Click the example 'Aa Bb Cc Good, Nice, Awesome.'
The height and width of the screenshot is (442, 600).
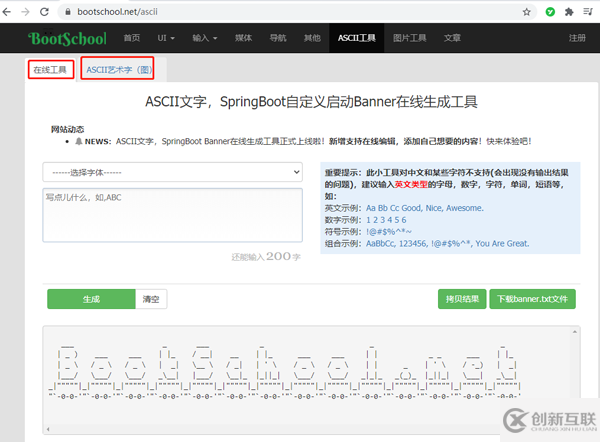point(425,208)
